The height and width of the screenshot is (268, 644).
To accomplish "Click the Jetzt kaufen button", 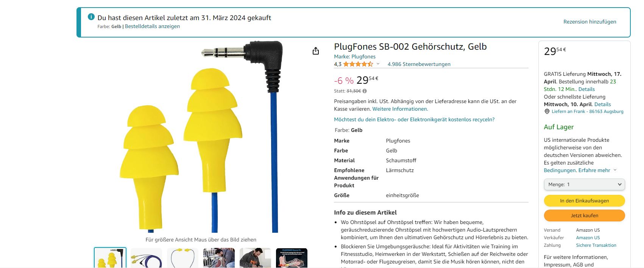I will [x=584, y=215].
